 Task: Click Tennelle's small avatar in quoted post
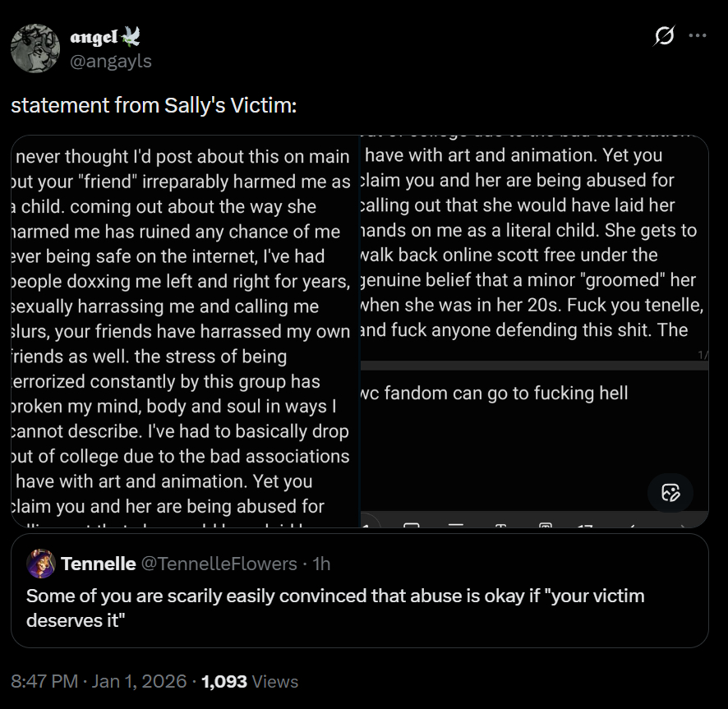coord(41,564)
